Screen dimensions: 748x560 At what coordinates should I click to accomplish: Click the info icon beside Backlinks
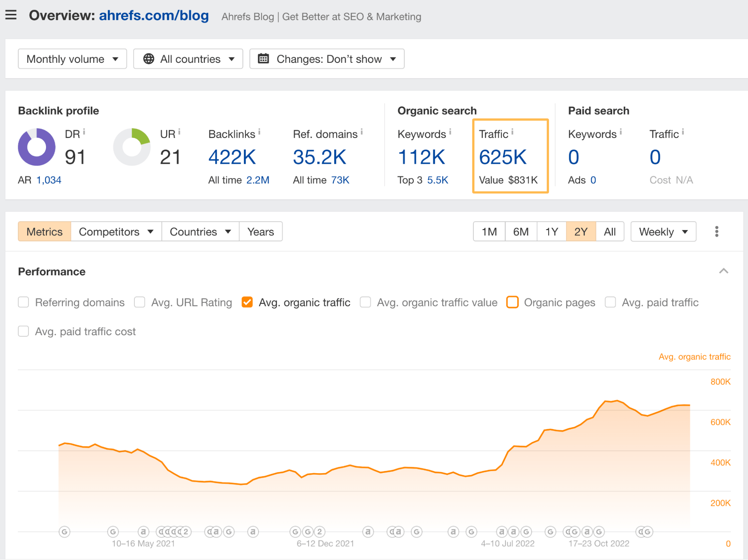(x=259, y=131)
